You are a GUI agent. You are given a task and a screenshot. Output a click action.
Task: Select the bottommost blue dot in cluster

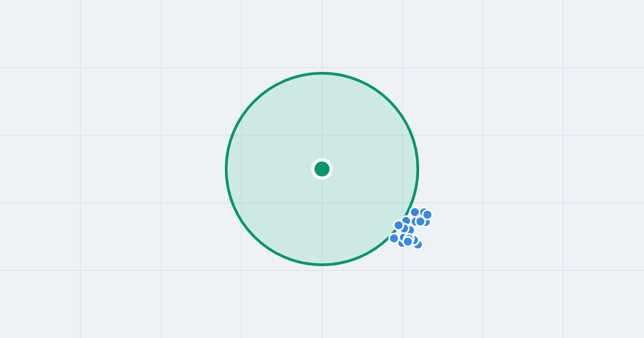418,245
